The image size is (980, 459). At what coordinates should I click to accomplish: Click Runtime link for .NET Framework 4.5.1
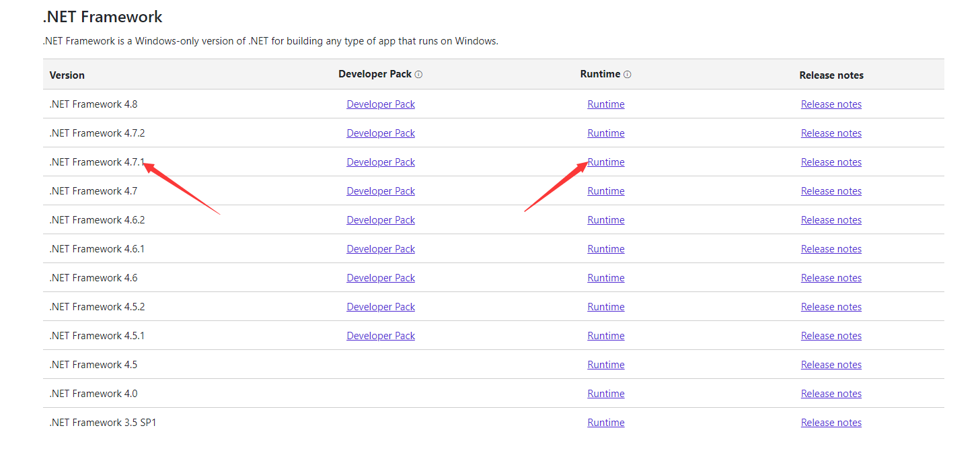pos(606,336)
